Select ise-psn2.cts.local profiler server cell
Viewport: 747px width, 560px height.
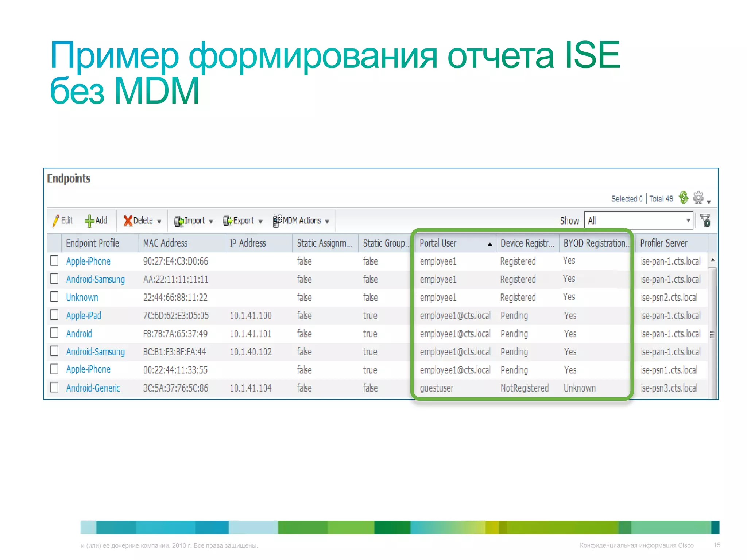(669, 297)
